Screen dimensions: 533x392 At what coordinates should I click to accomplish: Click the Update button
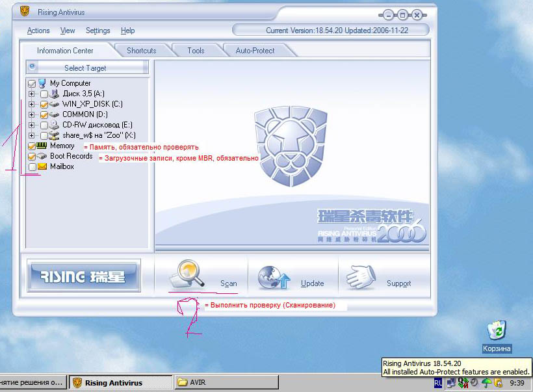pyautogui.click(x=293, y=276)
